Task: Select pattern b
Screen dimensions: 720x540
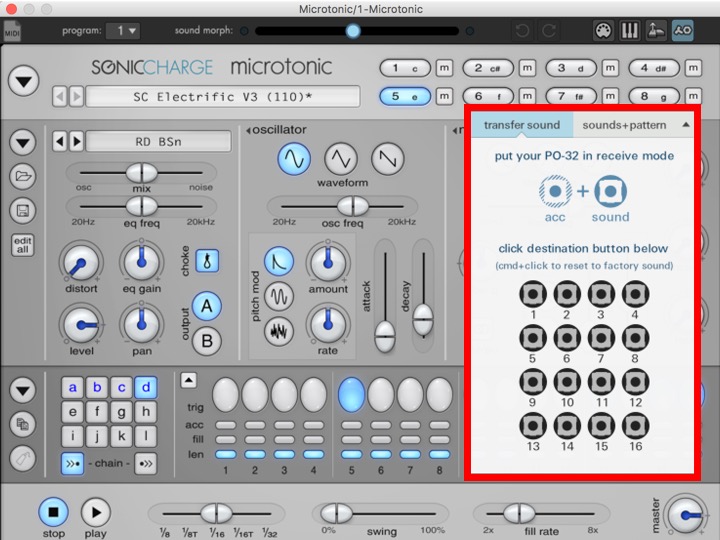Action: (97, 388)
